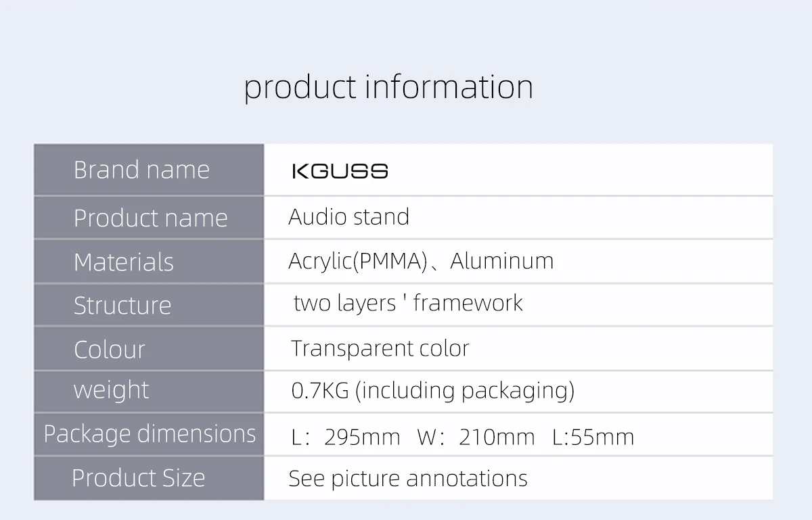Click the 'See picture annotations' text
812x520 pixels.
click(x=407, y=478)
